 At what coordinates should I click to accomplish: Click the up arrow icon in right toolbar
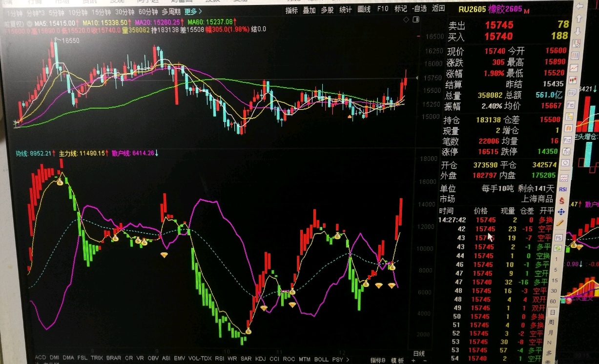pyautogui.click(x=579, y=19)
